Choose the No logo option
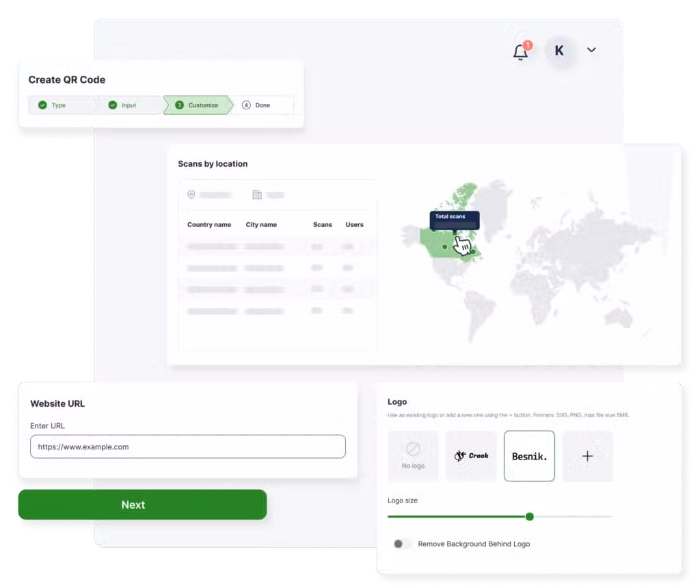 tap(413, 456)
